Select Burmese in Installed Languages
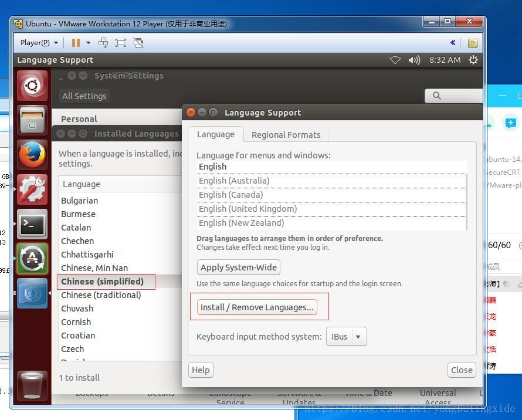 pyautogui.click(x=120, y=214)
